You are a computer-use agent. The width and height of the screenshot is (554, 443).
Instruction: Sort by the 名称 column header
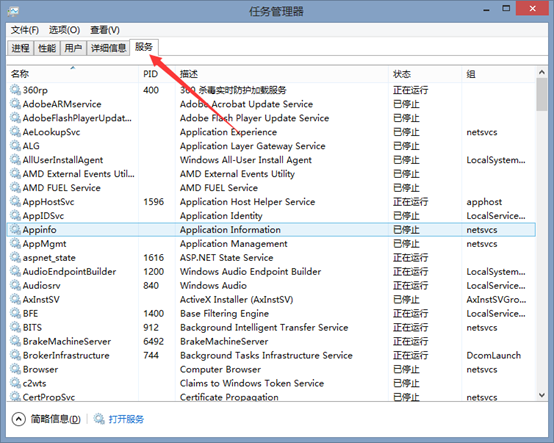point(72,74)
